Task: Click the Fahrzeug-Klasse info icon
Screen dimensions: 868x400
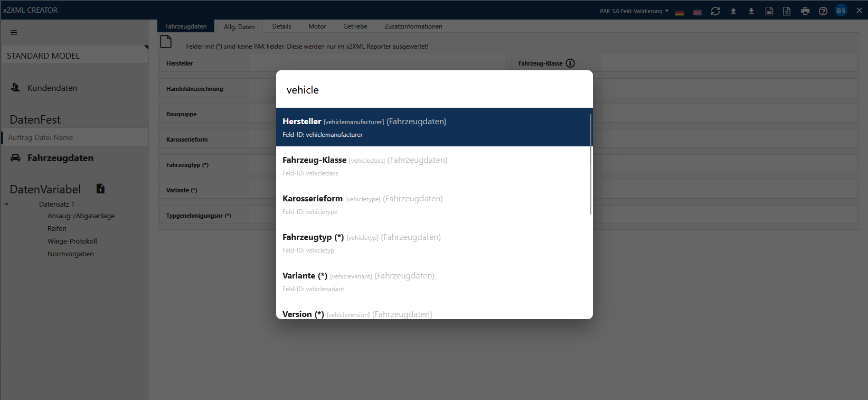Action: (570, 63)
